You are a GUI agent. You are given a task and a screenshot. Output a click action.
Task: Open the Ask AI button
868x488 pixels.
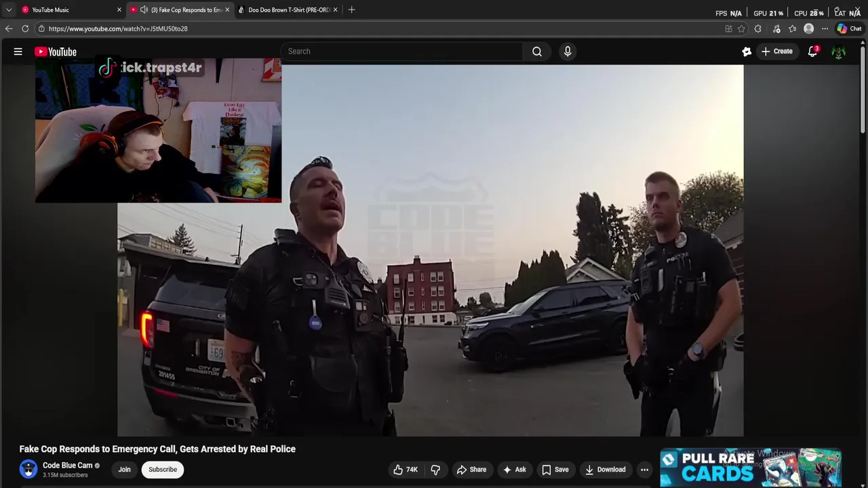tap(514, 470)
